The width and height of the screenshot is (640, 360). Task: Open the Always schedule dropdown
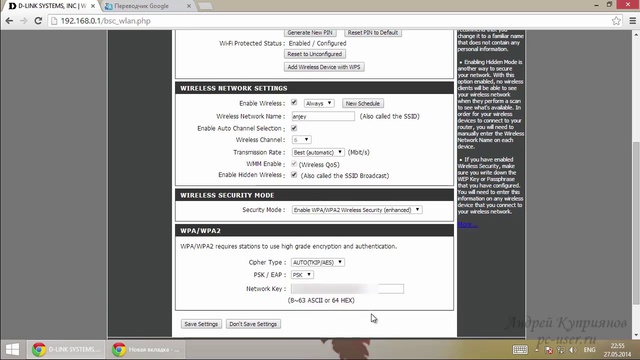tap(319, 103)
